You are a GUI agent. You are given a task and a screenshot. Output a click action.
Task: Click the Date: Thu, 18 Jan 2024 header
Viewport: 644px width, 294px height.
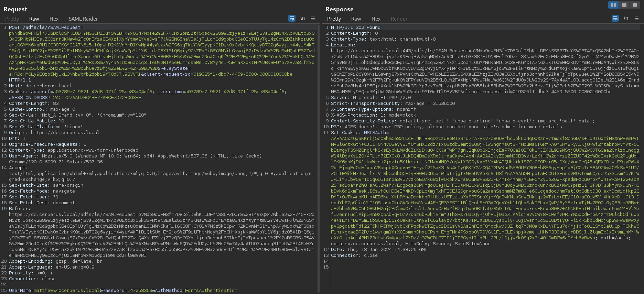pyautogui.click(x=379, y=250)
